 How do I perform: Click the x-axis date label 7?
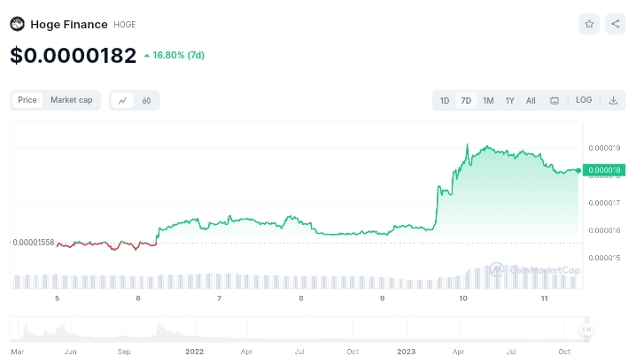pos(219,298)
